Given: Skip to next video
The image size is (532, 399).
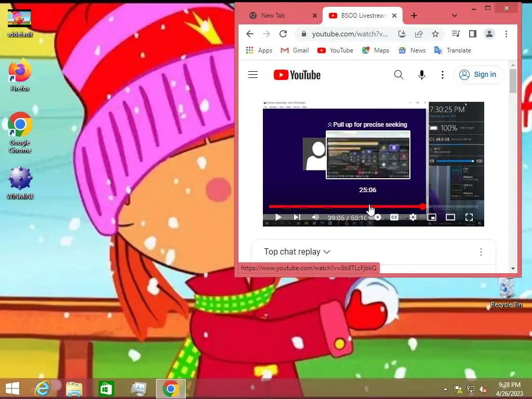Looking at the screenshot, I should (x=297, y=217).
